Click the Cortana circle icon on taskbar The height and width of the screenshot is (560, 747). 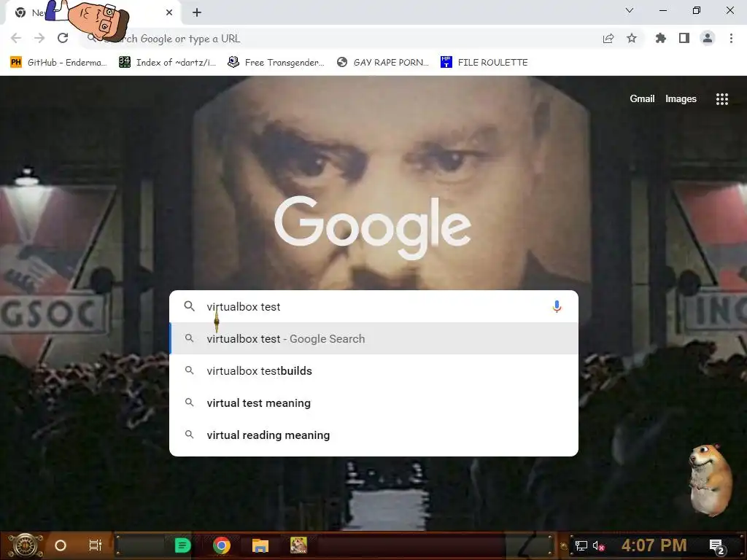61,545
